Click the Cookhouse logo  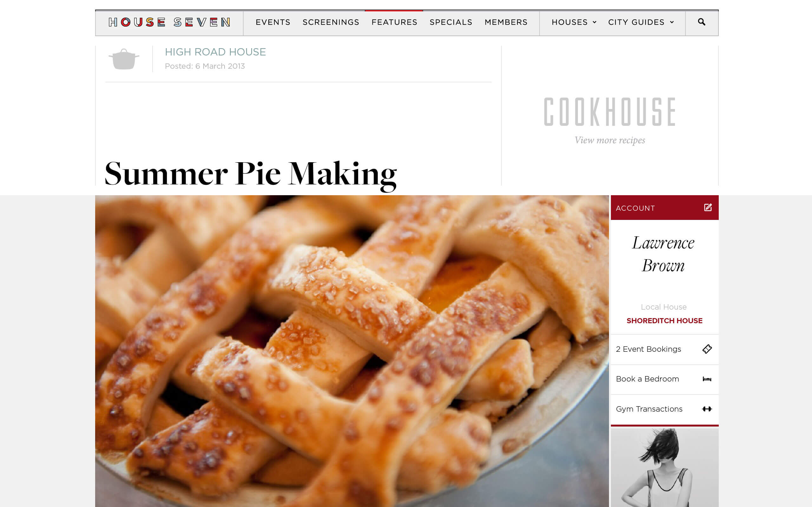pos(610,112)
